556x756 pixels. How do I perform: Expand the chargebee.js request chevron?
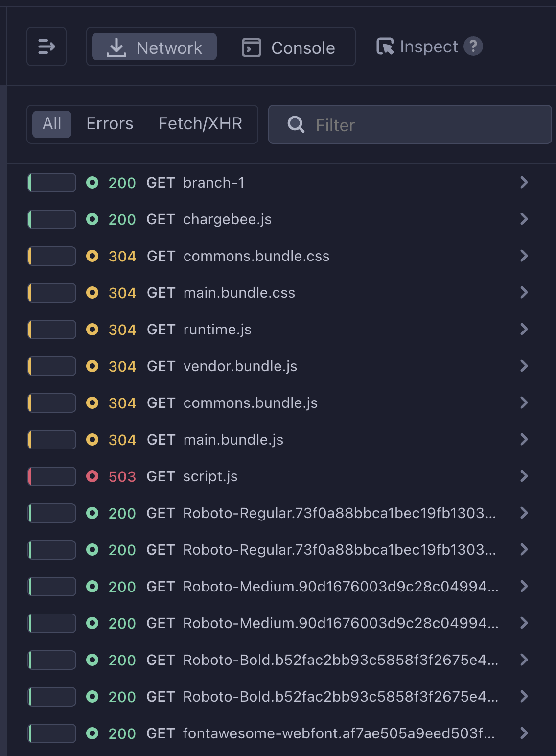[524, 219]
